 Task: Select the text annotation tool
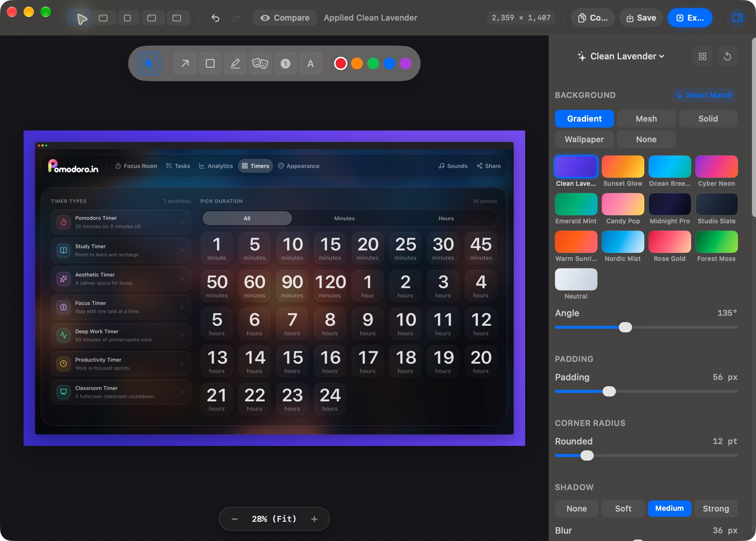(x=311, y=64)
